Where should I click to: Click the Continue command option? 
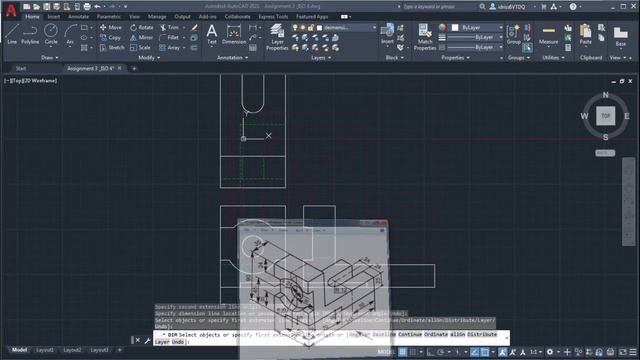pos(410,334)
